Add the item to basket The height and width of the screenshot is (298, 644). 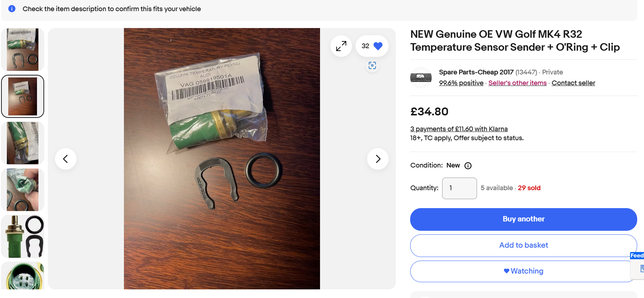tap(524, 246)
